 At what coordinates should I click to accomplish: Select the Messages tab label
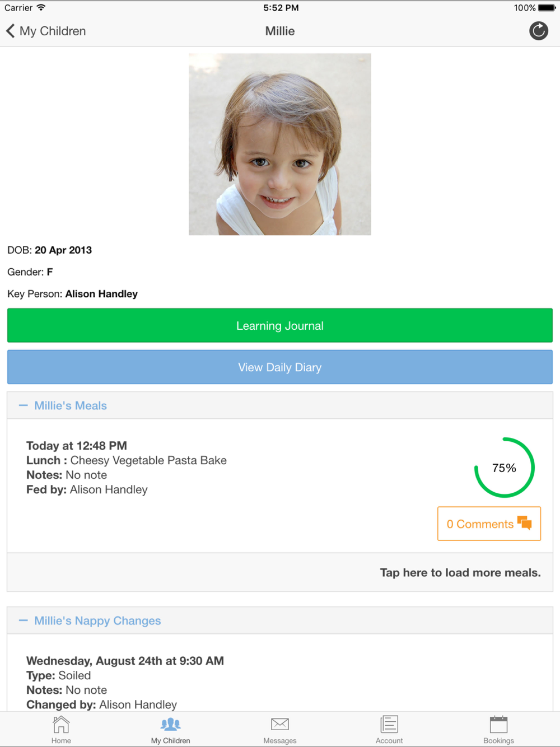(280, 740)
